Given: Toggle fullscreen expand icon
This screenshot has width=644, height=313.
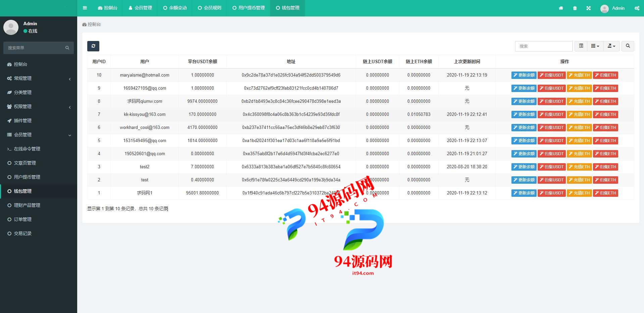Looking at the screenshot, I should (589, 8).
